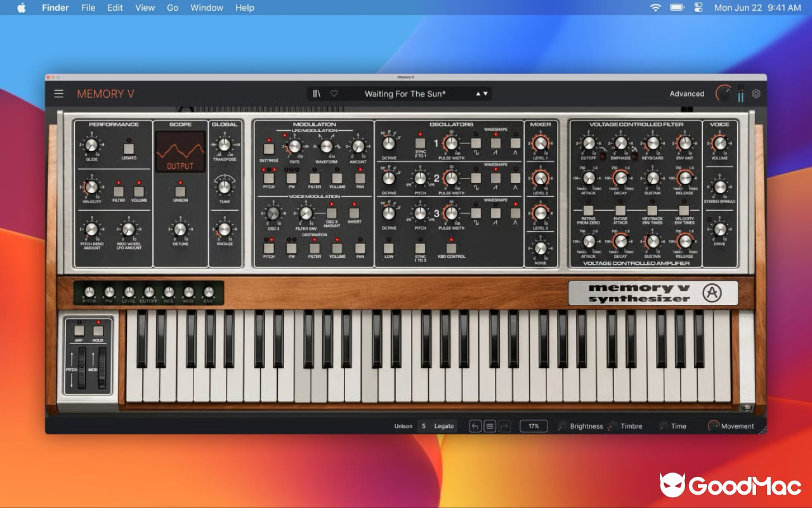
Task: Click the redo arrow in bottom bar
Action: (x=504, y=426)
